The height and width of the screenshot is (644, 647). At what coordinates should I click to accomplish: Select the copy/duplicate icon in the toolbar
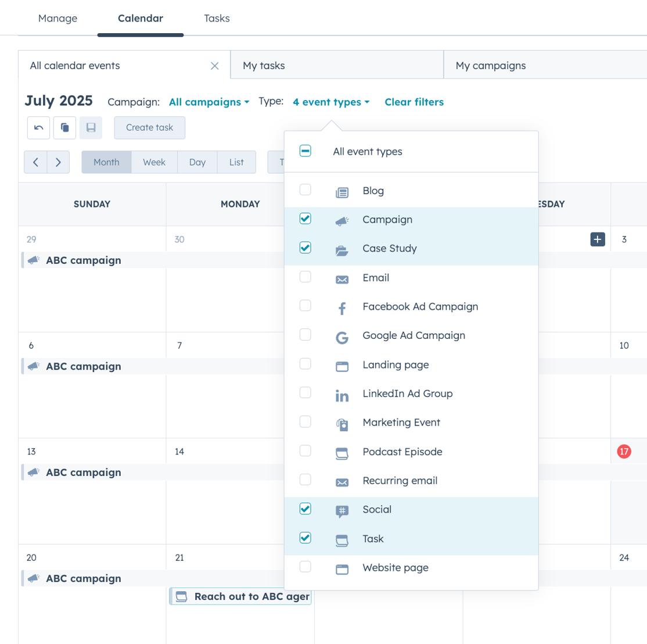pyautogui.click(x=64, y=128)
